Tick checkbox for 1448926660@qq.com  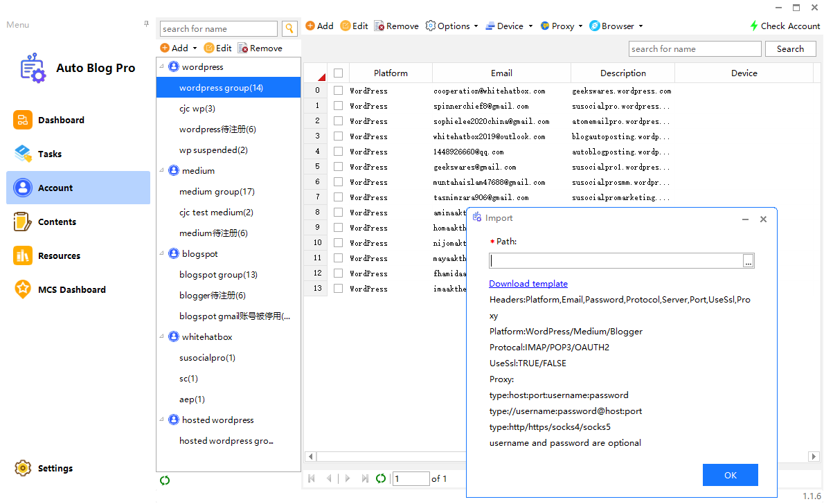pyautogui.click(x=339, y=152)
